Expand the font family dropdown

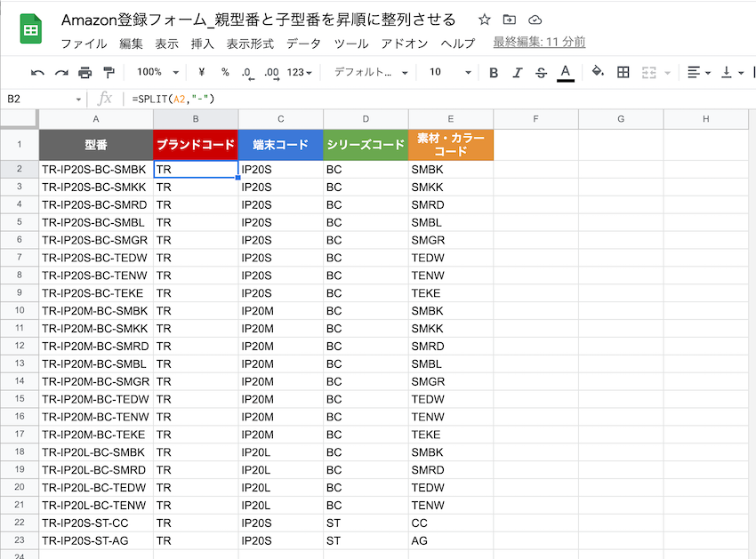click(371, 73)
